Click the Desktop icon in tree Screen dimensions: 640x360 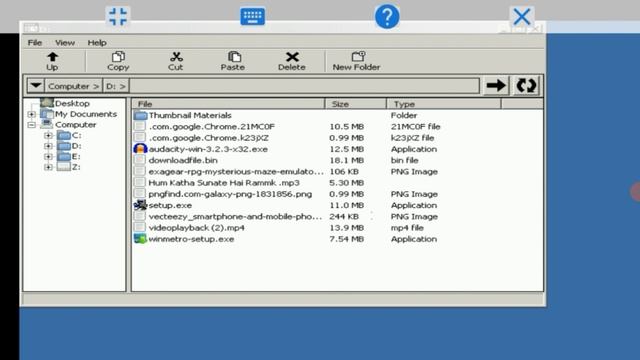click(47, 103)
